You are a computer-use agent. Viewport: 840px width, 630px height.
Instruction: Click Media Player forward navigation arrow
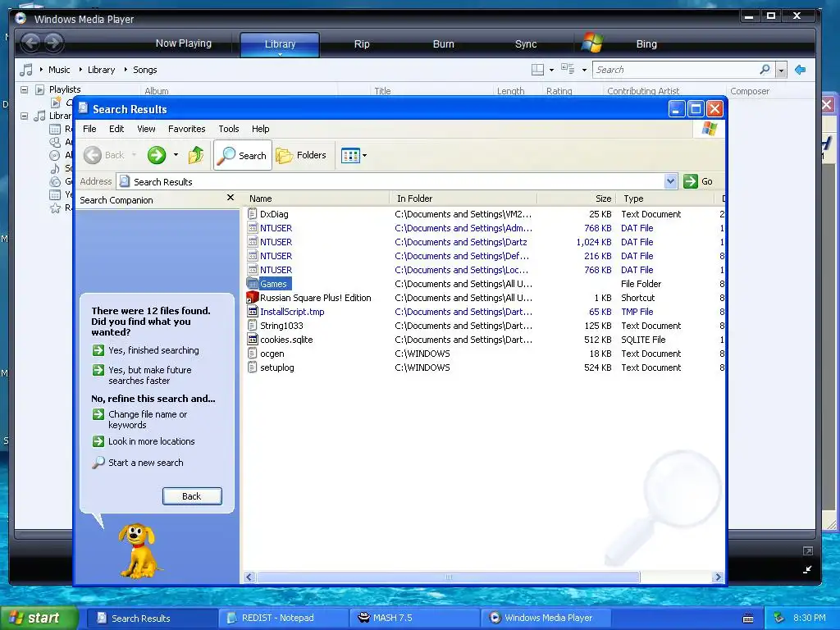point(52,43)
